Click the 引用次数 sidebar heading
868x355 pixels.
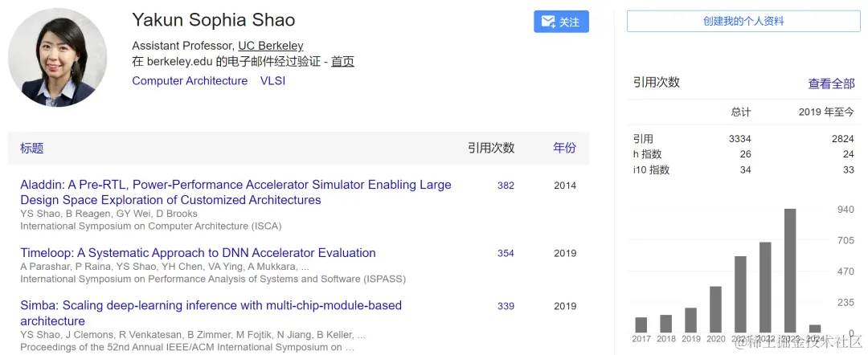pos(656,83)
